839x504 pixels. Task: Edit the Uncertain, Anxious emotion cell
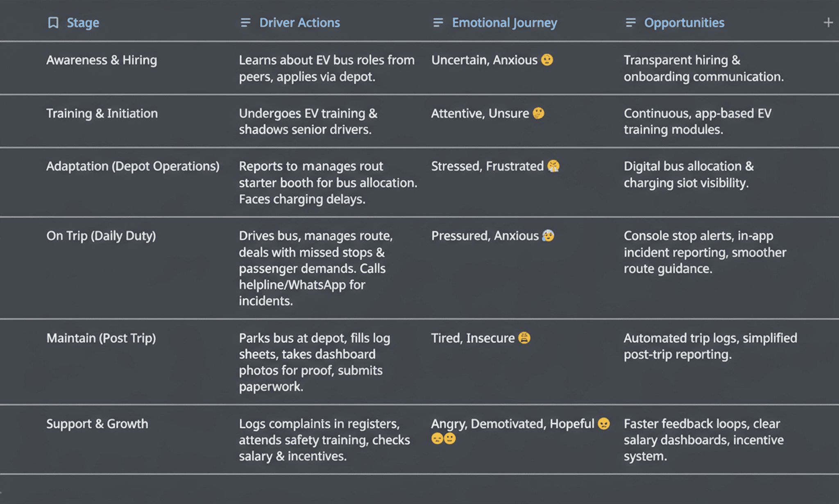coord(484,60)
